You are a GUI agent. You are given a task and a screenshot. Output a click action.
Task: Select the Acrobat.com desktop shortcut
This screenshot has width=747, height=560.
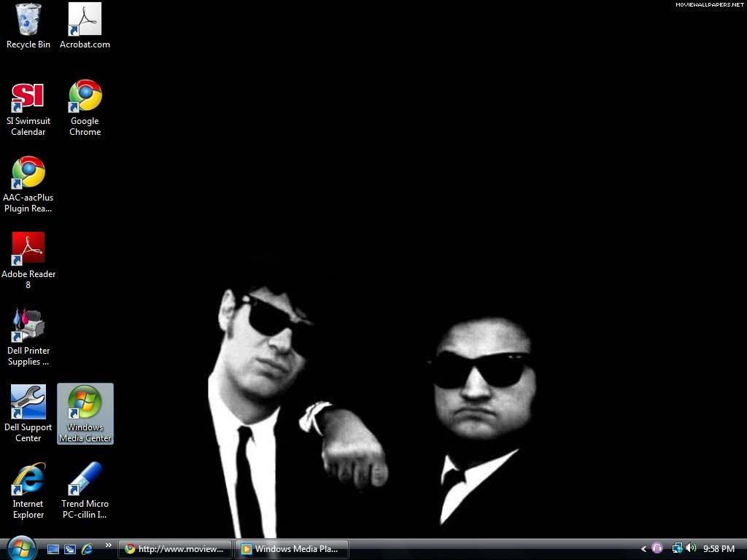(x=85, y=20)
